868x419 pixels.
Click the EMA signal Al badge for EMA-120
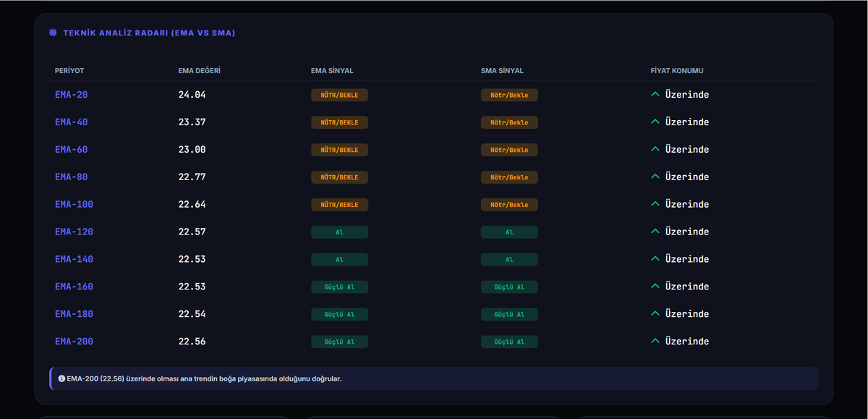coord(339,232)
